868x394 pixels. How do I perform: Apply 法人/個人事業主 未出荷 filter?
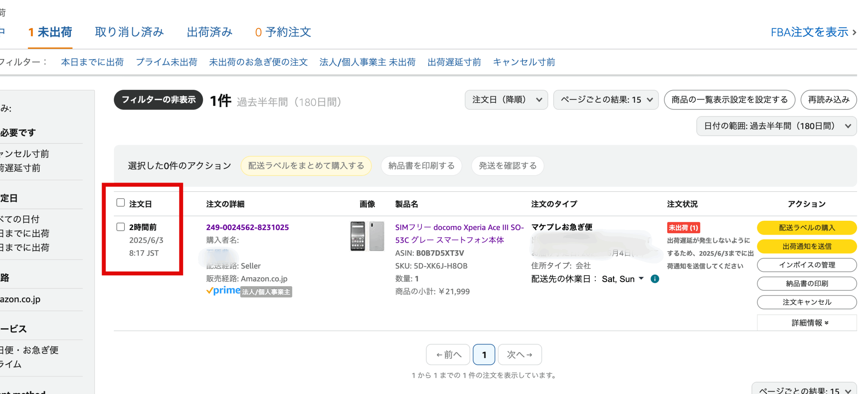(x=367, y=62)
